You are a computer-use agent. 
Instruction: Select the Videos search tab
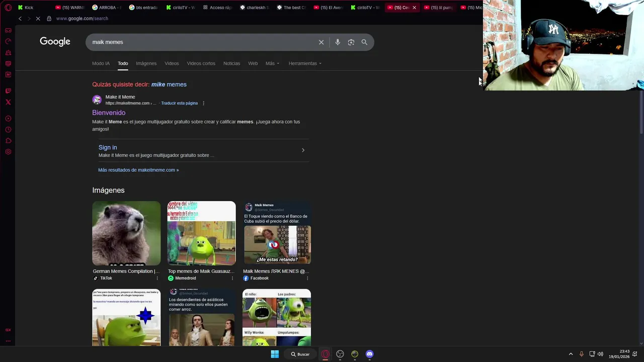[x=172, y=63]
